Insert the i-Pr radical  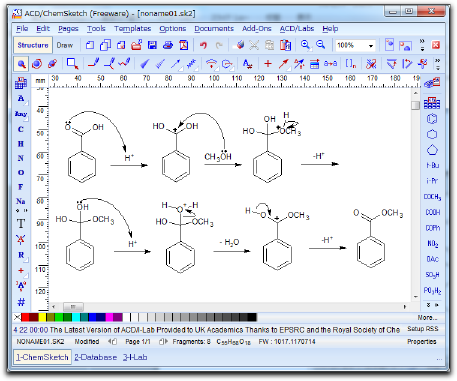[x=432, y=181]
